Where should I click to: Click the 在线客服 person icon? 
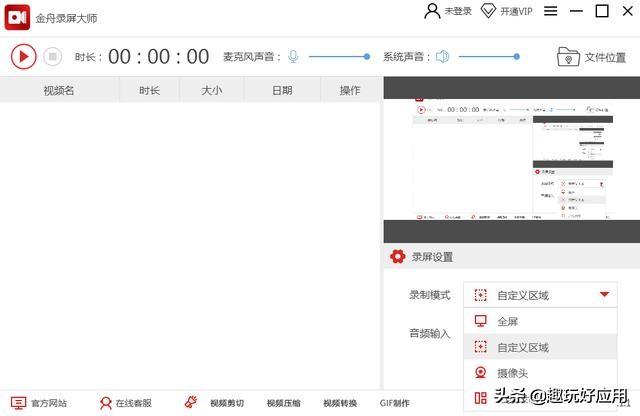(105, 403)
